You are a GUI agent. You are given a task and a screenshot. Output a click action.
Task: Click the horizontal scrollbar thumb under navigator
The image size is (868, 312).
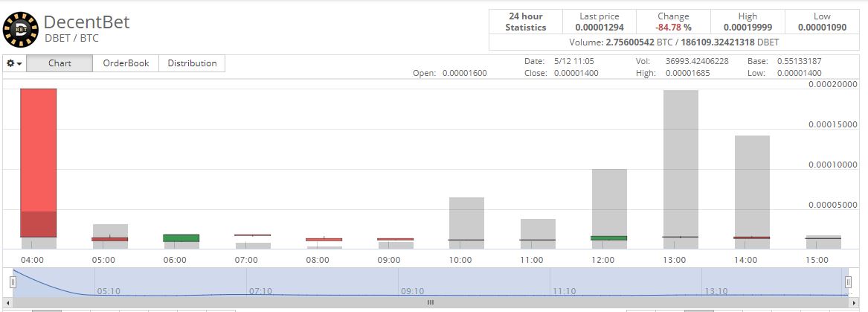(430, 302)
